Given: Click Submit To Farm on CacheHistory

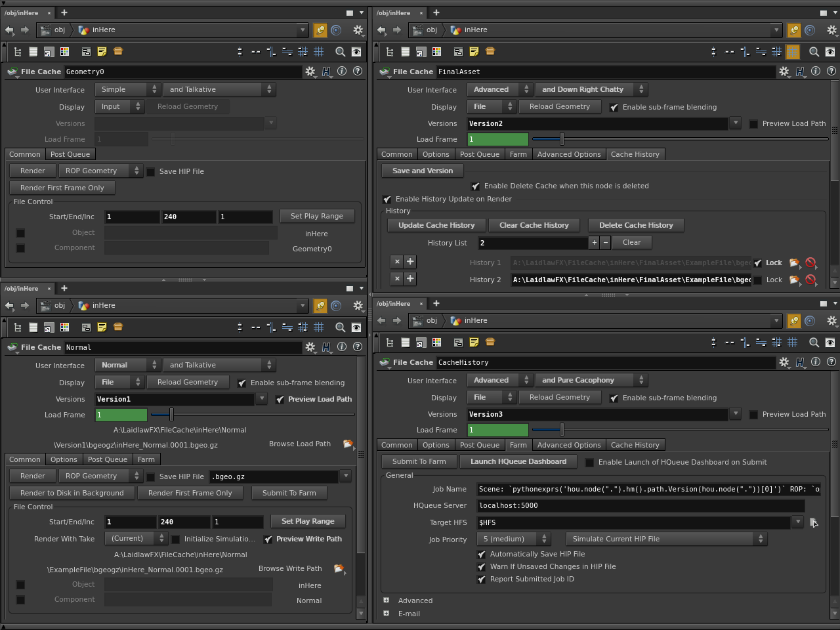Looking at the screenshot, I should [x=419, y=461].
